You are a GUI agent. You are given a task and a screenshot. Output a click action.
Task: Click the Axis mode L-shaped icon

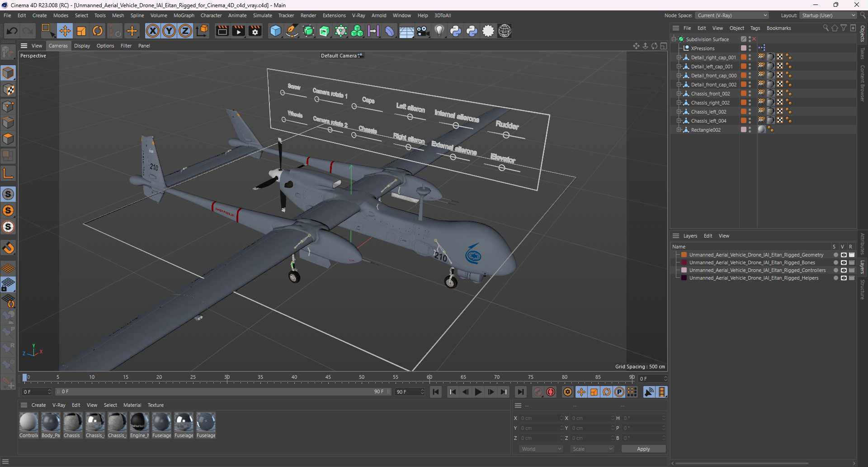pos(8,173)
